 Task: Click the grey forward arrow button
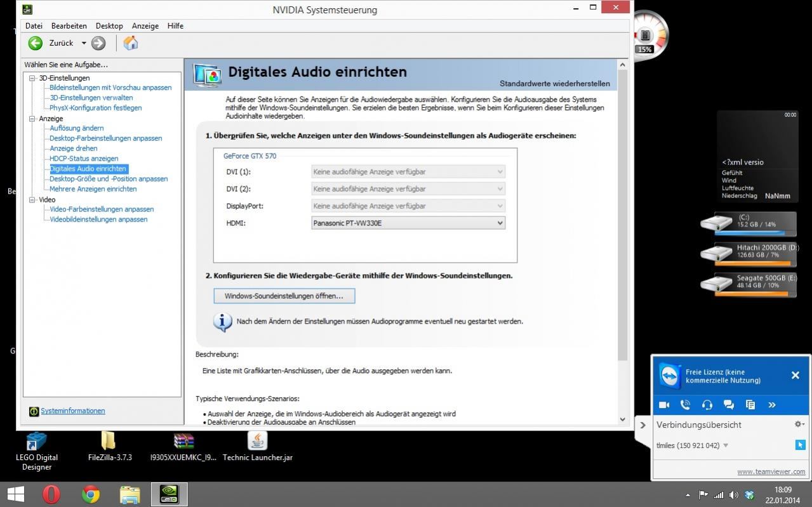click(x=98, y=43)
